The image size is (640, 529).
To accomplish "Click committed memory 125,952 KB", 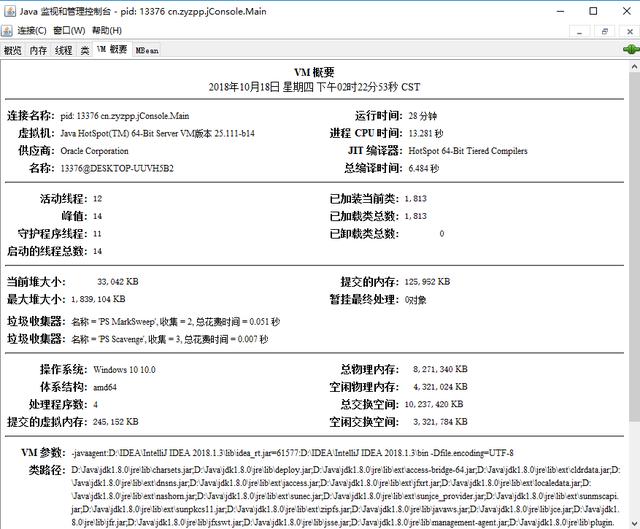I will tap(427, 282).
